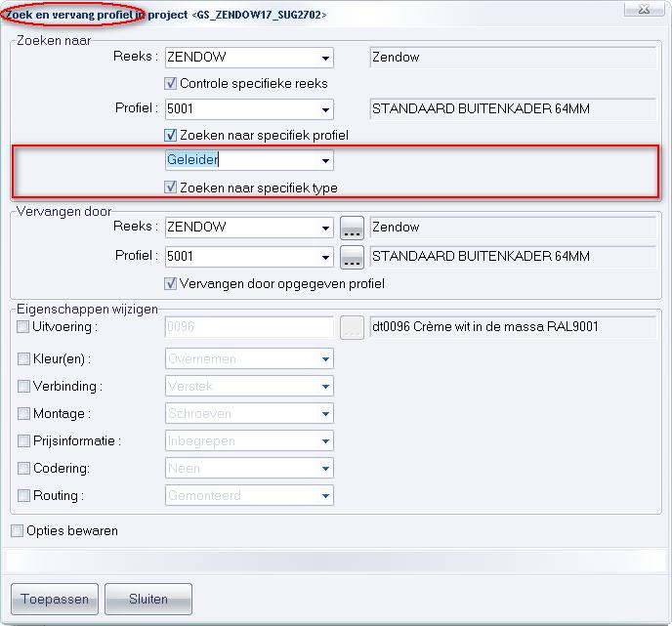Toggle 'Zoeken naar specifiek profiel' checkbox
Viewport: 672px width, 626px height.
pyautogui.click(x=171, y=136)
